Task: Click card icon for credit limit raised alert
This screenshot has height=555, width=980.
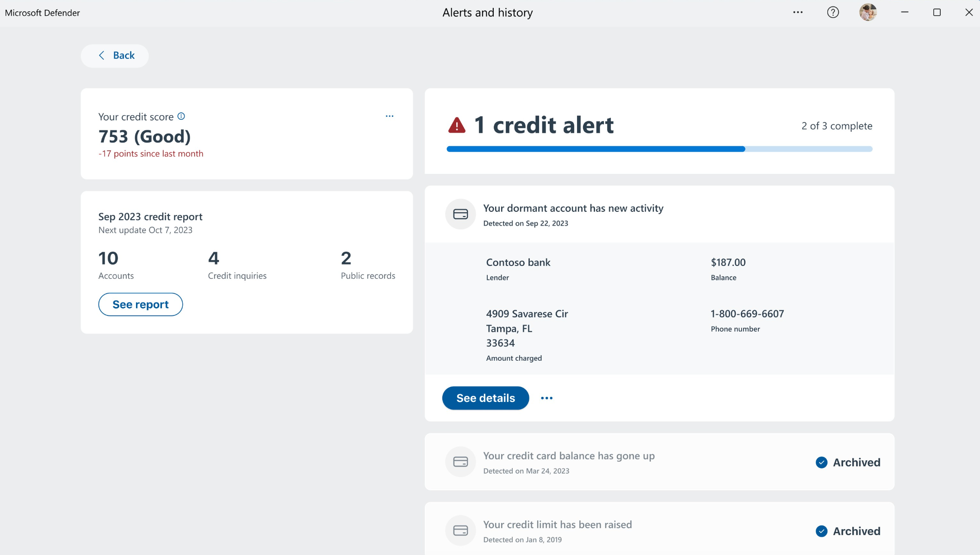Action: (460, 530)
